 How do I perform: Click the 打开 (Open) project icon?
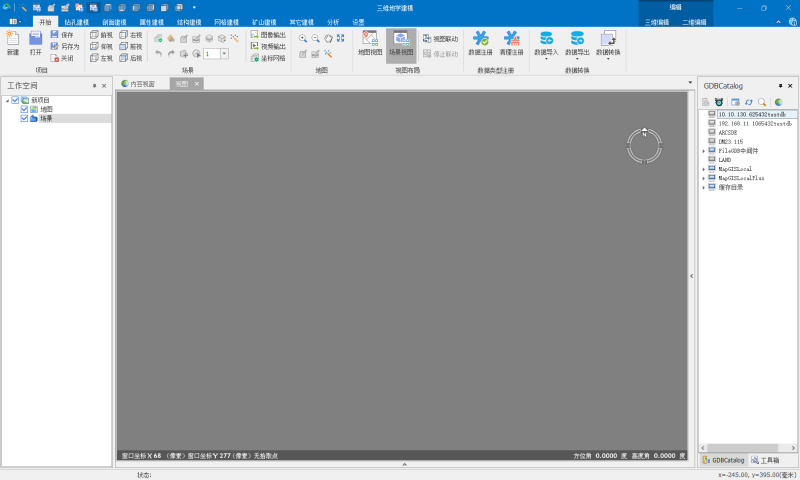click(36, 40)
